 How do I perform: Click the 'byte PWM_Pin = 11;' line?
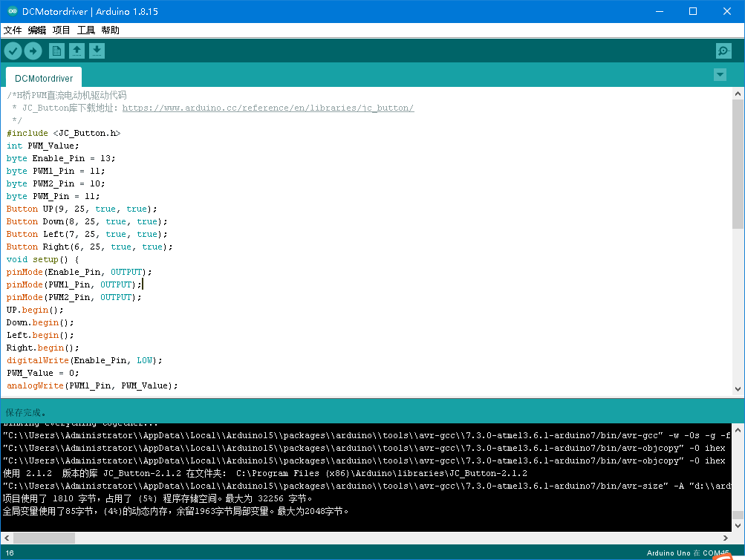(x=53, y=196)
